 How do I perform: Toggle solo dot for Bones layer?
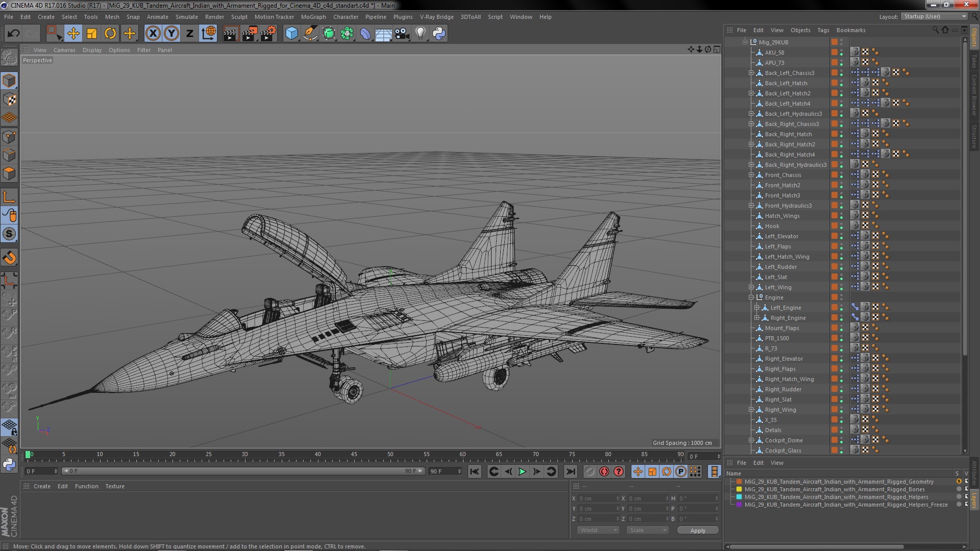[x=959, y=489]
